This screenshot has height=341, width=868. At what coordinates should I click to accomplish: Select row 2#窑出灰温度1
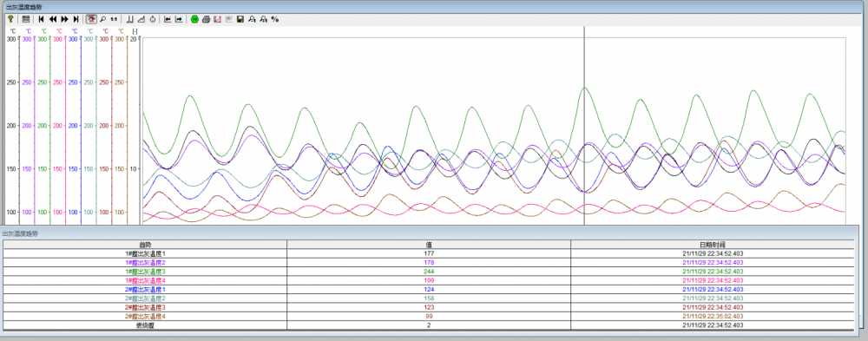pos(429,289)
